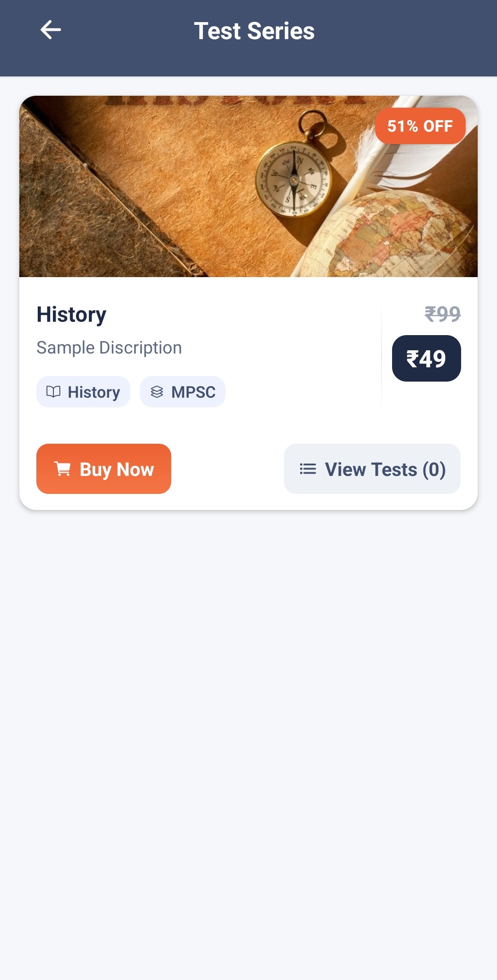
Task: Click the book icon in History tag
Action: [53, 392]
